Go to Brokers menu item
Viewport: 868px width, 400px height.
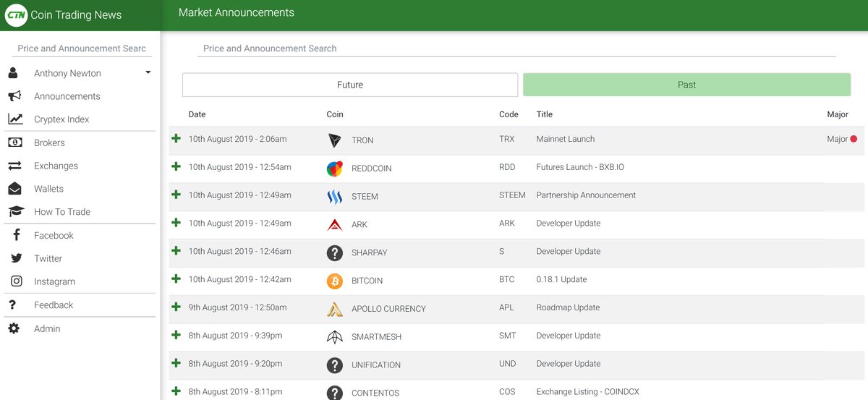coord(49,142)
